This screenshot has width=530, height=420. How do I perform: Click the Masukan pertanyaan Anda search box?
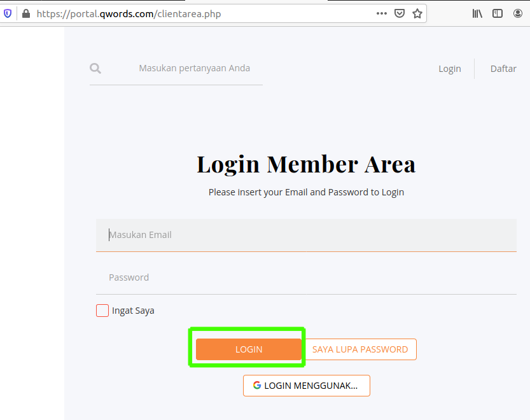tap(191, 68)
